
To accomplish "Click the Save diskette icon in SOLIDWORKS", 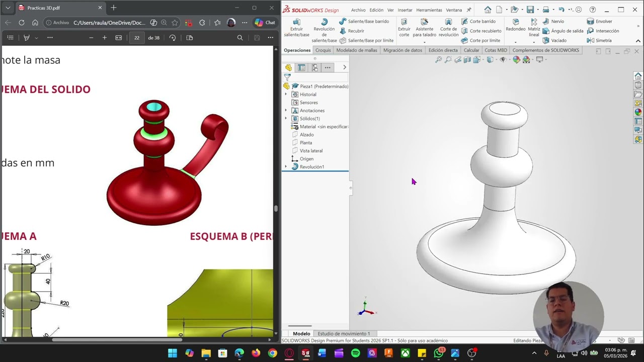I will pos(530,10).
